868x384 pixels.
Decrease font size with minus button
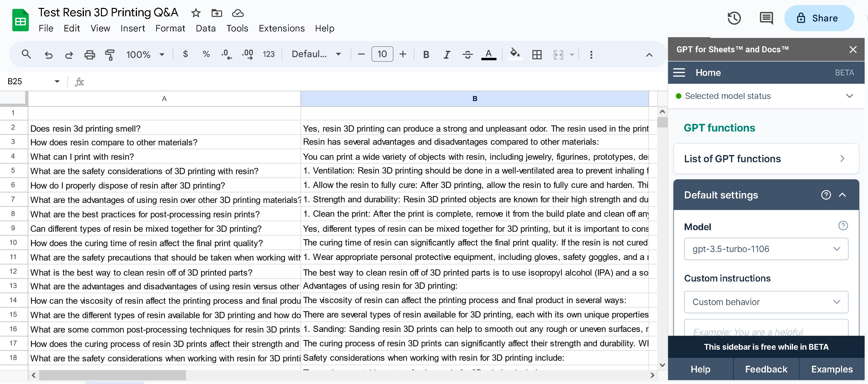click(361, 54)
